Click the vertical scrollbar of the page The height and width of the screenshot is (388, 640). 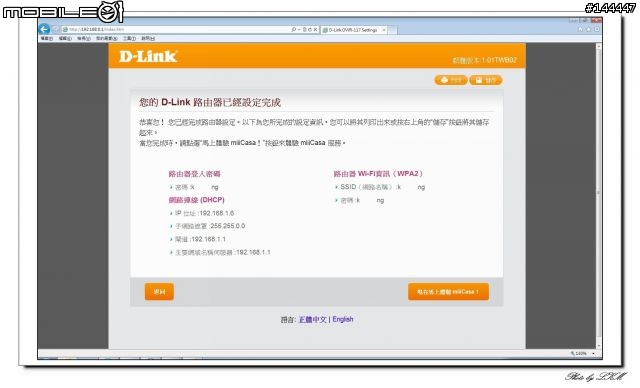click(x=599, y=196)
